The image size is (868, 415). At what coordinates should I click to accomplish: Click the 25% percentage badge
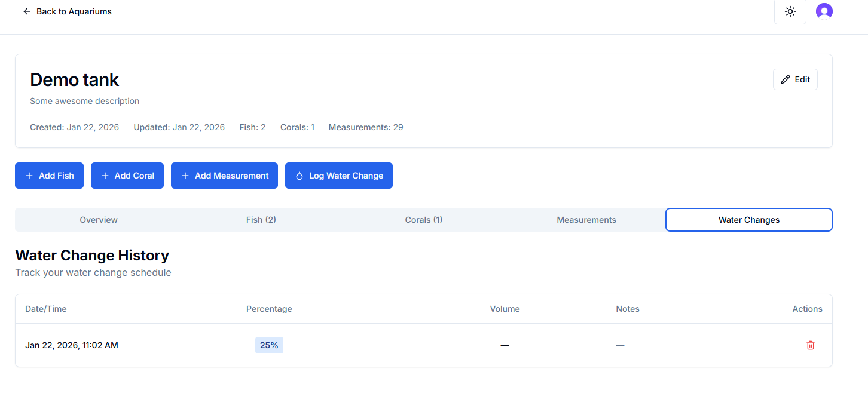tap(269, 345)
